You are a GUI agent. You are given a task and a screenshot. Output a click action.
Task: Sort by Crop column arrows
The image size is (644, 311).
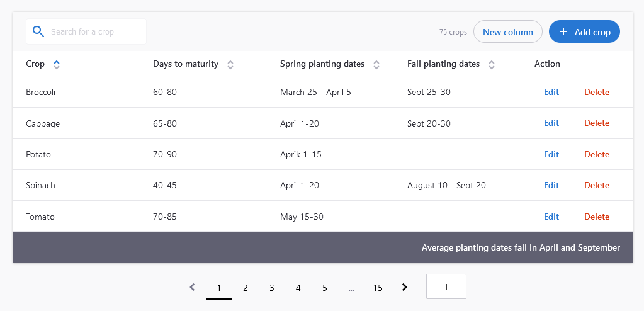57,64
